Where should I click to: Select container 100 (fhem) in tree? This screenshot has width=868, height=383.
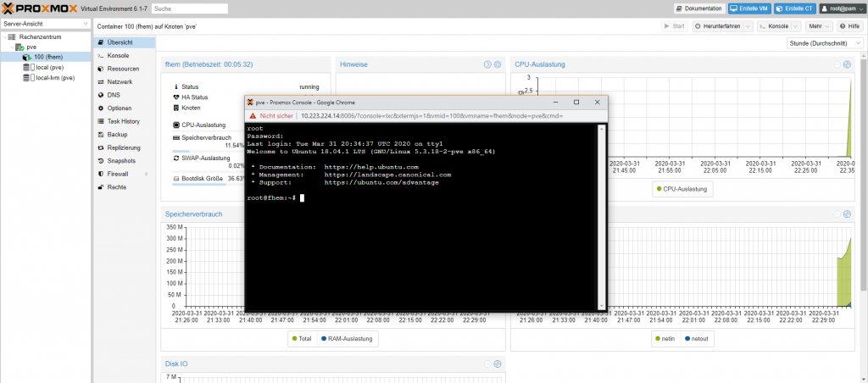48,57
